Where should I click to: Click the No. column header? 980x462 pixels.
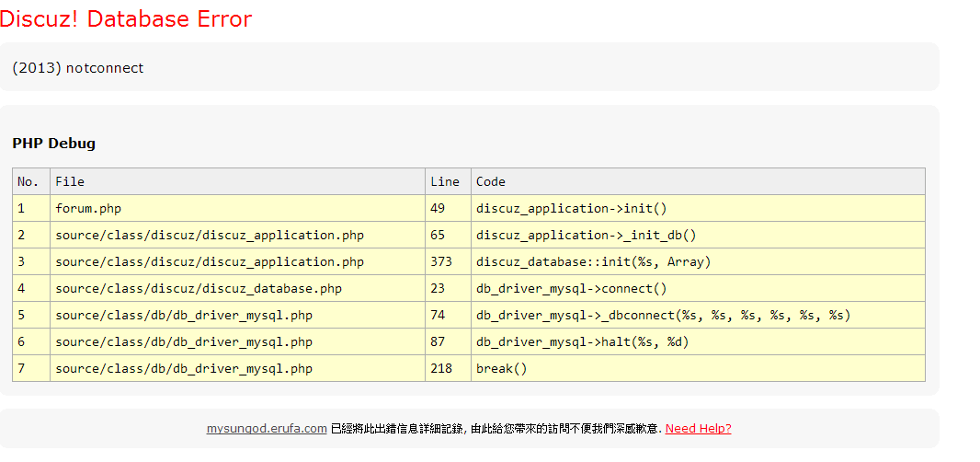(x=31, y=181)
